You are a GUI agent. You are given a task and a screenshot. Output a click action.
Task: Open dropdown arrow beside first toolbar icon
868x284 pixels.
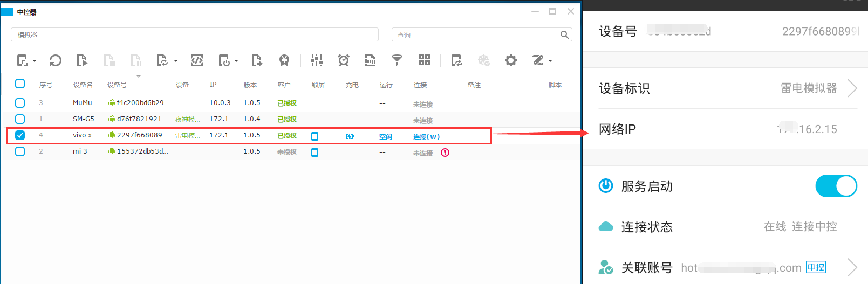pyautogui.click(x=35, y=61)
